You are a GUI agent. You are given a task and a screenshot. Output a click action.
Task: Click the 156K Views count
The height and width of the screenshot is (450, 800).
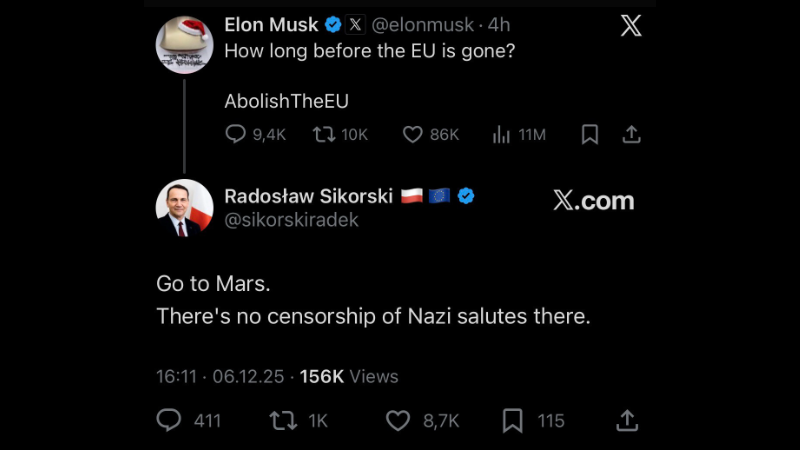click(349, 376)
